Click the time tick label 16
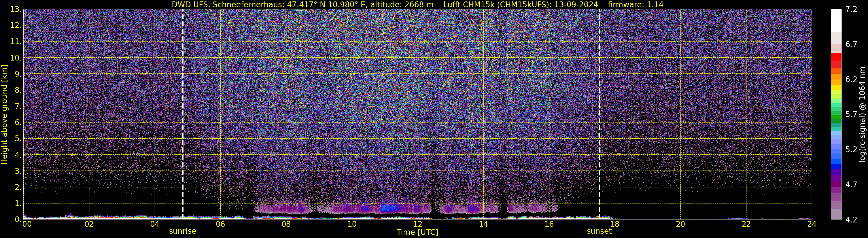 tap(549, 224)
